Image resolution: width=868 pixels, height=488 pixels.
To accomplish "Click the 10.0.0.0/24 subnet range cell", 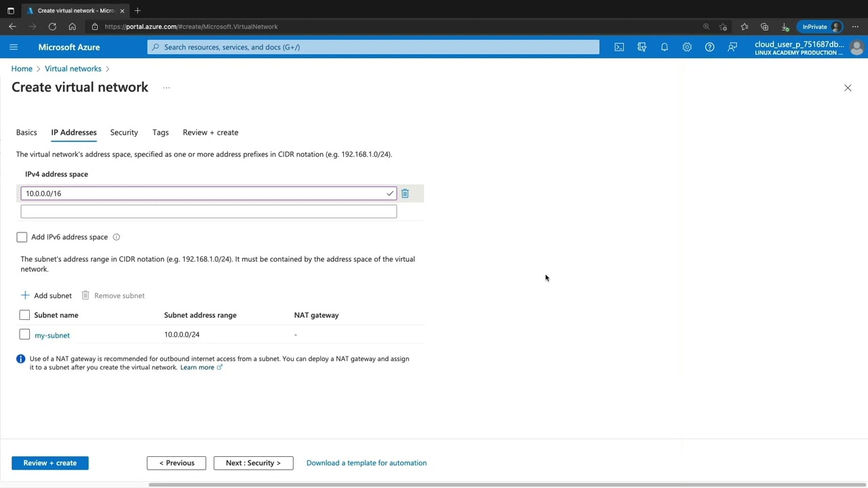I will pyautogui.click(x=182, y=334).
